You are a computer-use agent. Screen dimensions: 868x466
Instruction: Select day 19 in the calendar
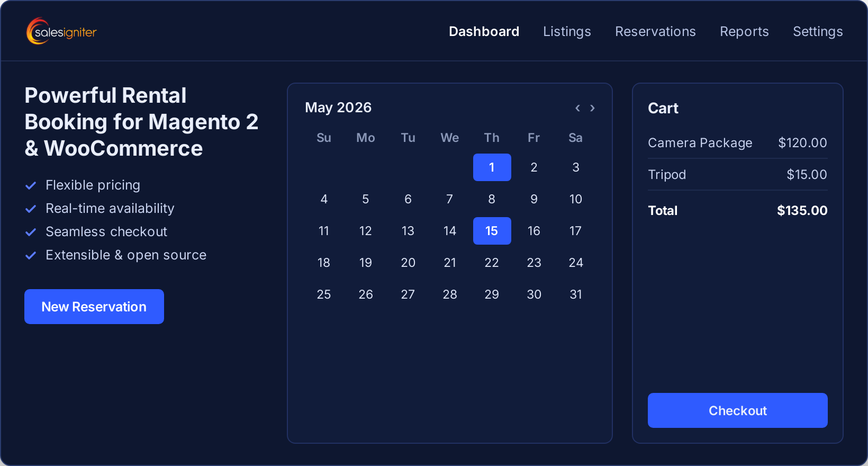[x=366, y=263]
